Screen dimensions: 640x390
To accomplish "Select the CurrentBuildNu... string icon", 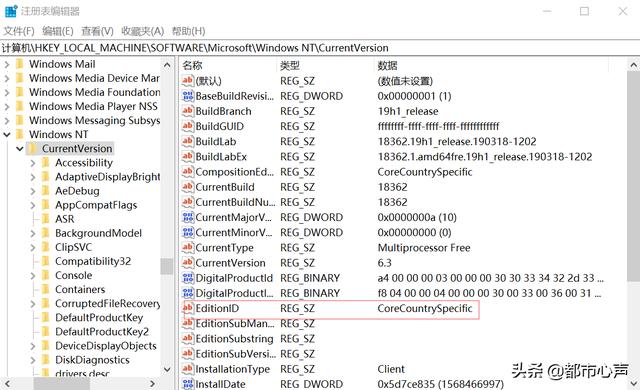I will pyautogui.click(x=188, y=202).
